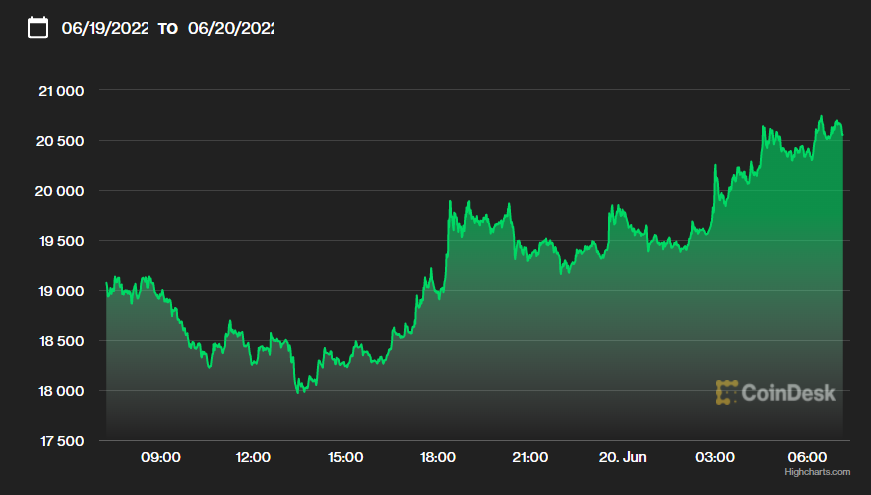The width and height of the screenshot is (871, 495).
Task: Click the 17 500 y-axis price label
Action: pos(60,441)
